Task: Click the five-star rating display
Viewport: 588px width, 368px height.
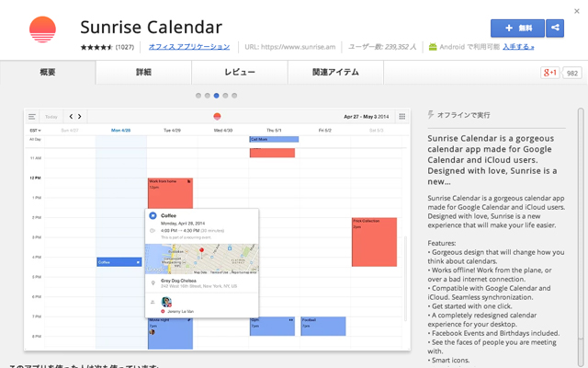Action: click(96, 47)
